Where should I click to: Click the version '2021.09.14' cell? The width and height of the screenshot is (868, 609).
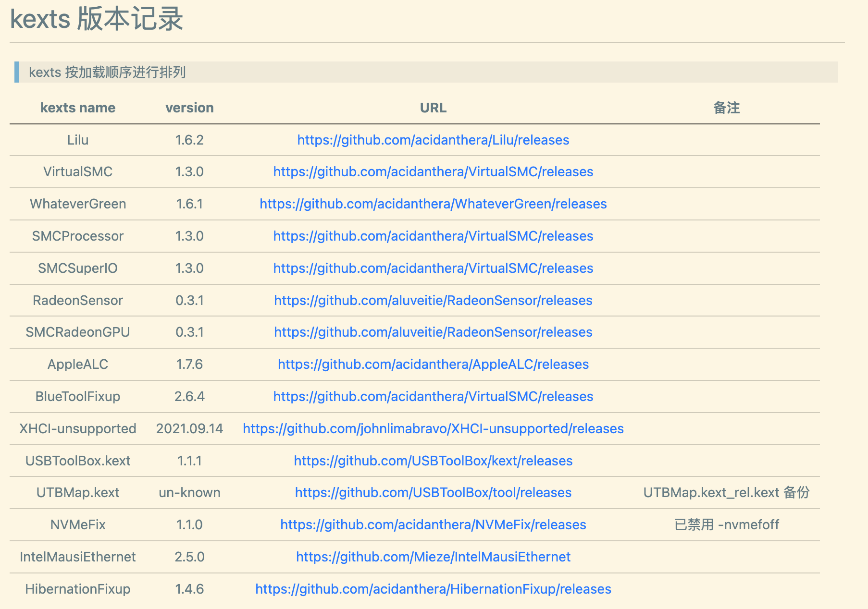(x=189, y=428)
